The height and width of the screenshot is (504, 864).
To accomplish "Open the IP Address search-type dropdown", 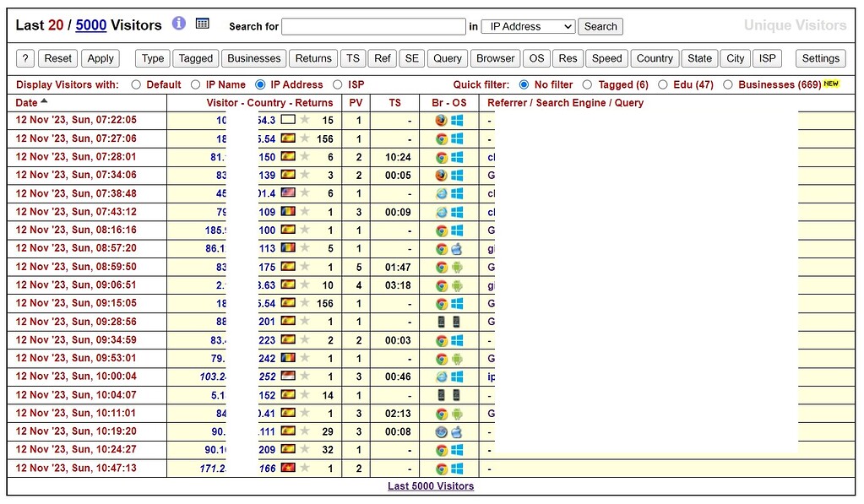I will coord(528,27).
